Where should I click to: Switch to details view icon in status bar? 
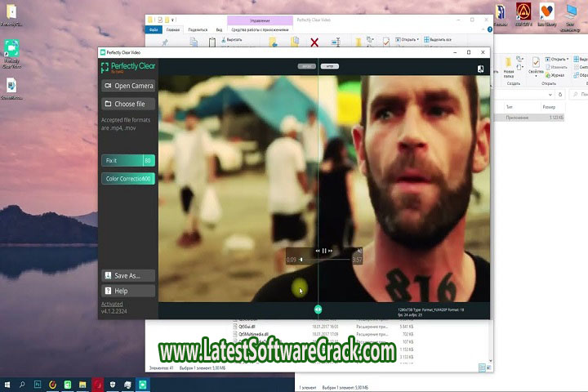tap(482, 368)
